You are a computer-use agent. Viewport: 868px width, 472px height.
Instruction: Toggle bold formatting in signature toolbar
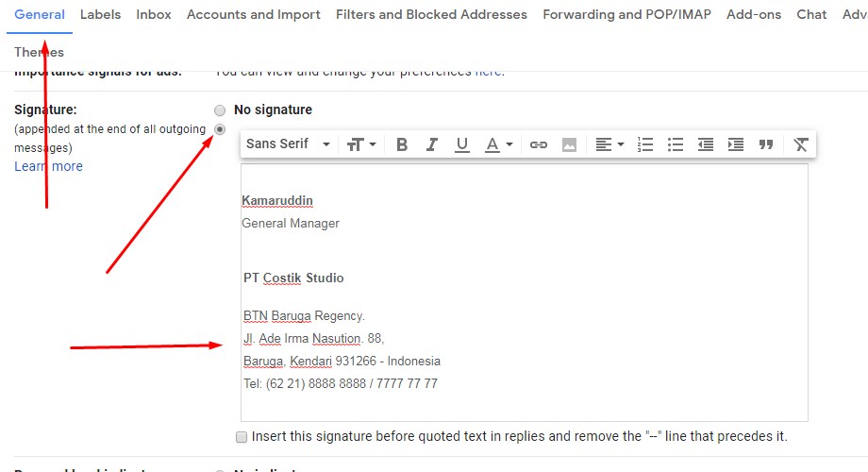click(x=402, y=144)
